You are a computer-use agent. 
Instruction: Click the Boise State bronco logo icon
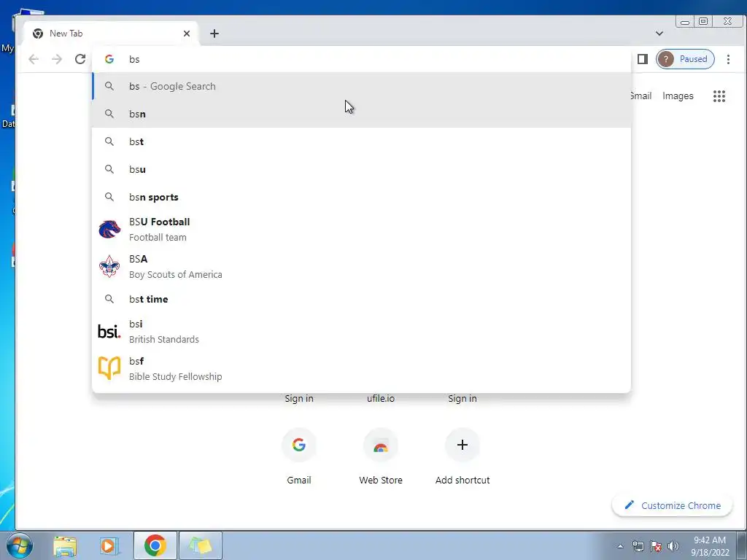(x=109, y=230)
